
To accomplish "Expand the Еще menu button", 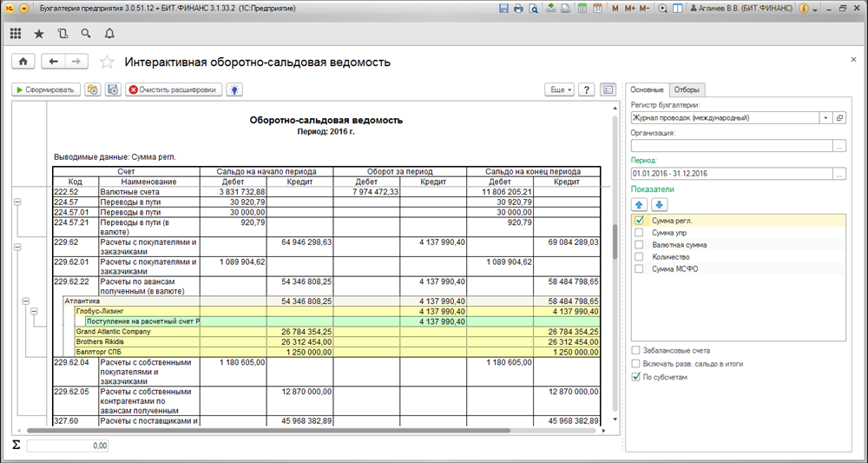I will (558, 89).
